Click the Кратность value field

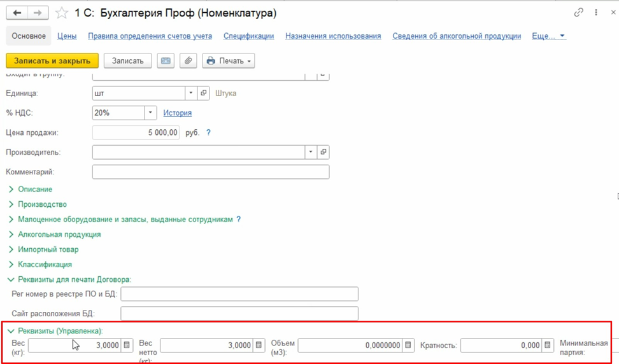501,345
